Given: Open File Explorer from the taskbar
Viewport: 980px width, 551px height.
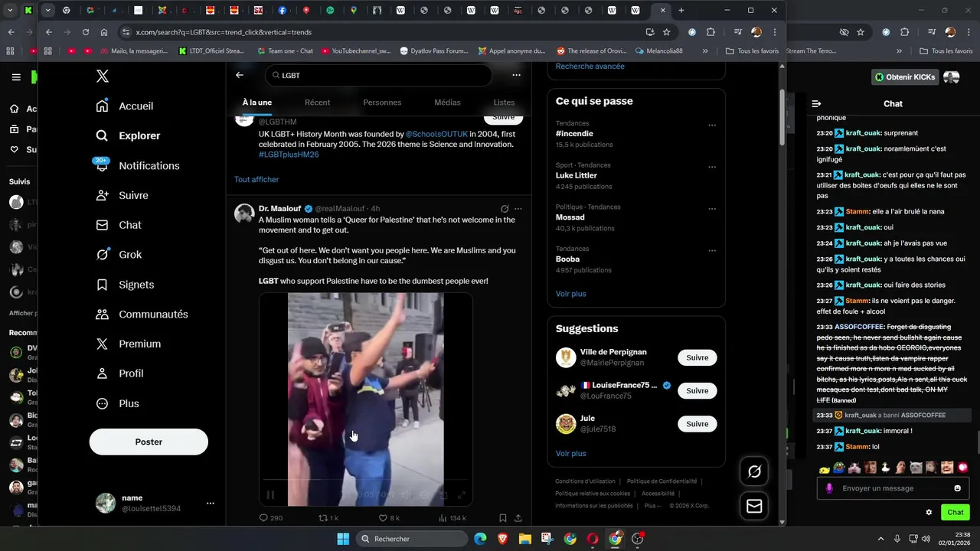Looking at the screenshot, I should (x=525, y=539).
